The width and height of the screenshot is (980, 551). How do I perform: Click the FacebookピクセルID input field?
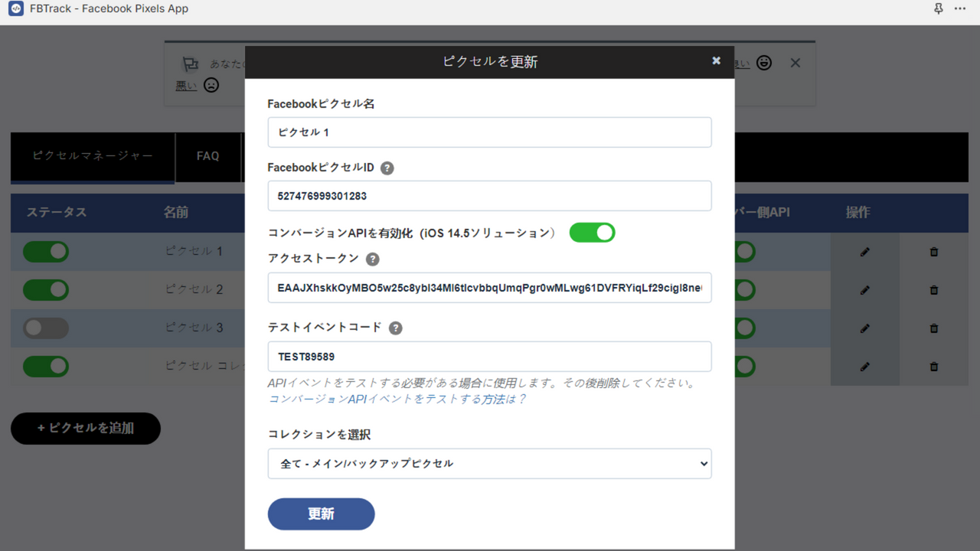coord(489,196)
